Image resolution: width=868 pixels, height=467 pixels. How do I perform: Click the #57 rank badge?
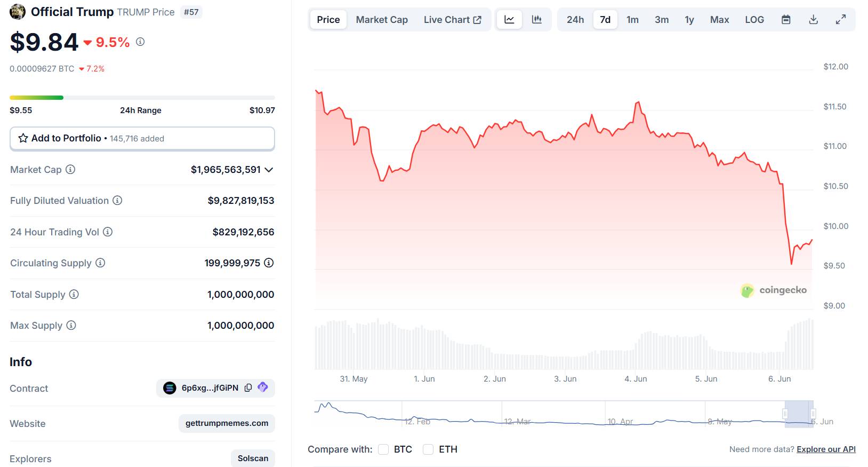click(191, 12)
